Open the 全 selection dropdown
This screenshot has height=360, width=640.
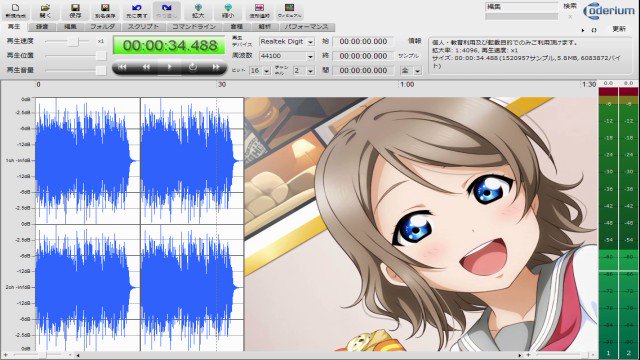(x=418, y=71)
